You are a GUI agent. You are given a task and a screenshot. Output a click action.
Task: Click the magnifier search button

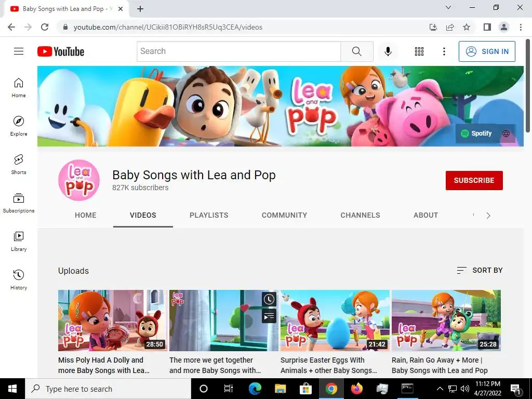tap(356, 51)
